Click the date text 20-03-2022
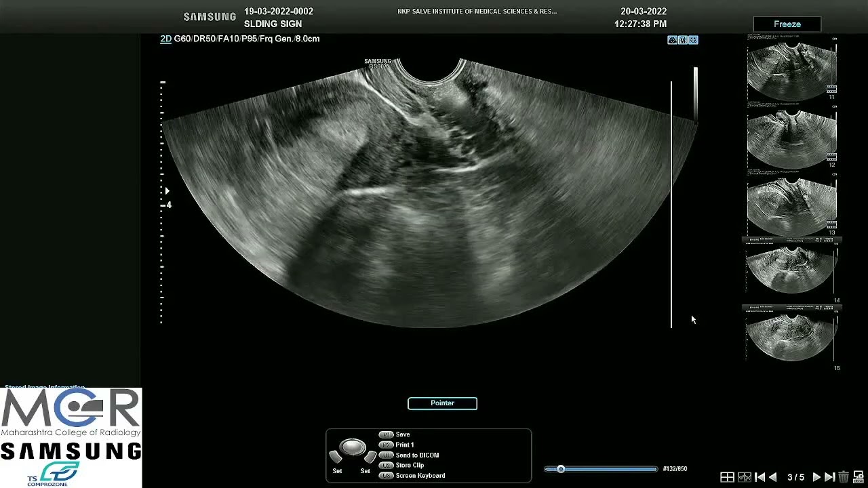Viewport: 868px width, 488px height. [x=644, y=12]
